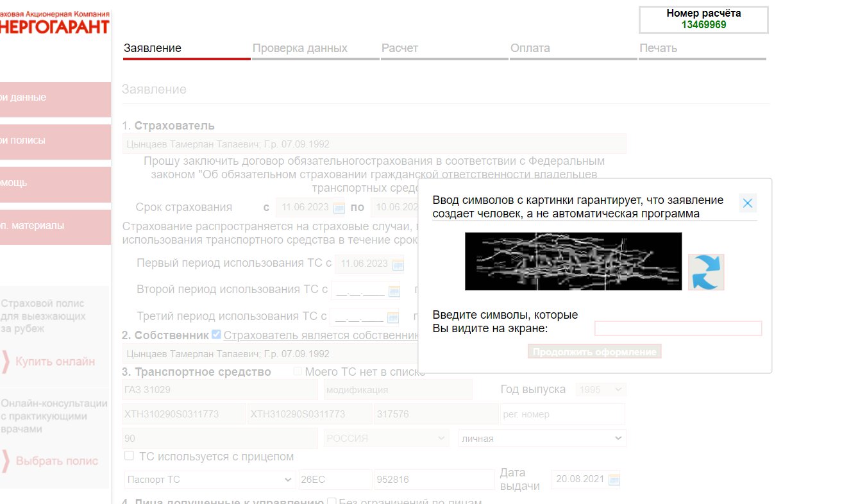The image size is (867, 504).
Task: Click the Собственник name field
Action: [x=269, y=354]
